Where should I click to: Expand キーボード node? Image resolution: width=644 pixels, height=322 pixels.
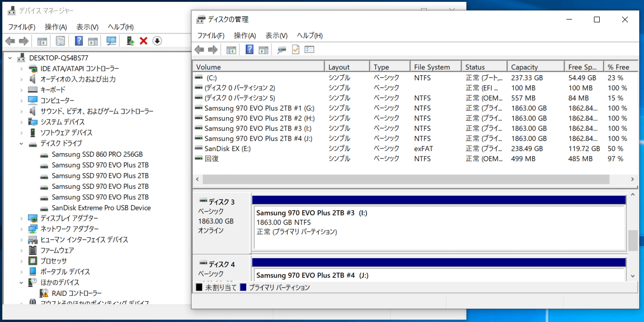pos(21,90)
